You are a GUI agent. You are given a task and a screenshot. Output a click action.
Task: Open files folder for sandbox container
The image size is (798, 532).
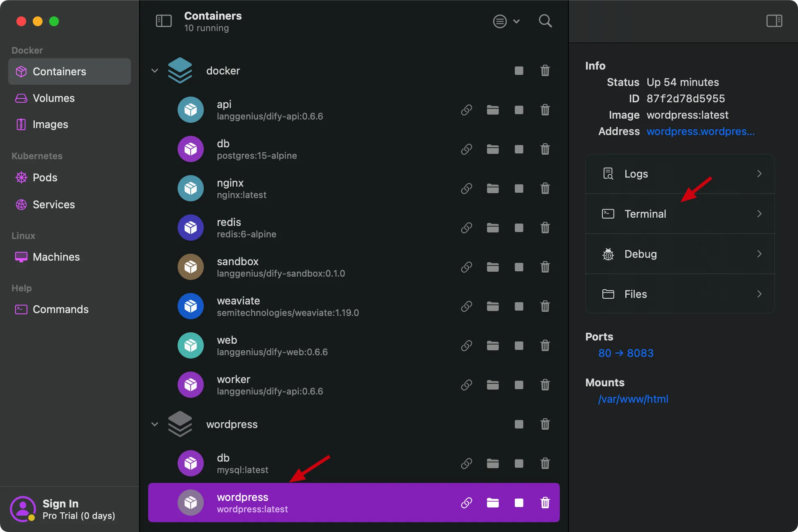(493, 267)
